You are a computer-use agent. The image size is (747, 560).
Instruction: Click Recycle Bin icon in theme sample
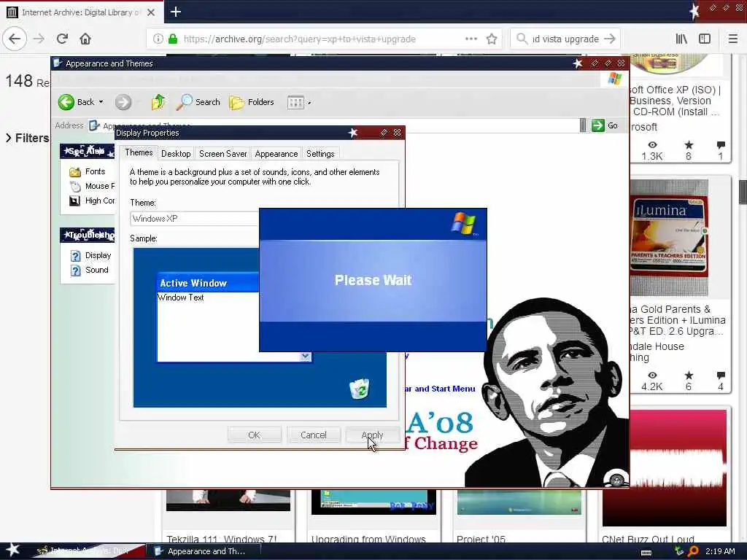(x=359, y=389)
